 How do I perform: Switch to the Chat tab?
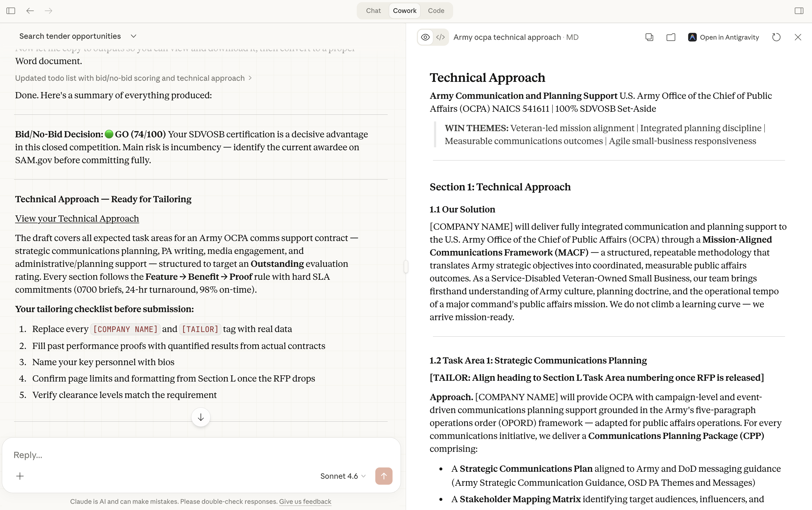pyautogui.click(x=373, y=11)
